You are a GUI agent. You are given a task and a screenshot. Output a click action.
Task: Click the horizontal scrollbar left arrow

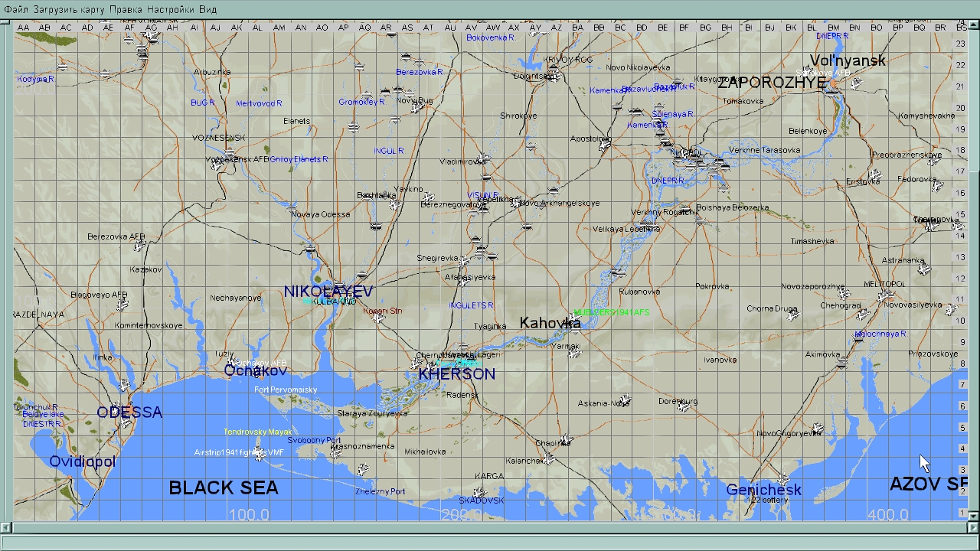pyautogui.click(x=5, y=527)
